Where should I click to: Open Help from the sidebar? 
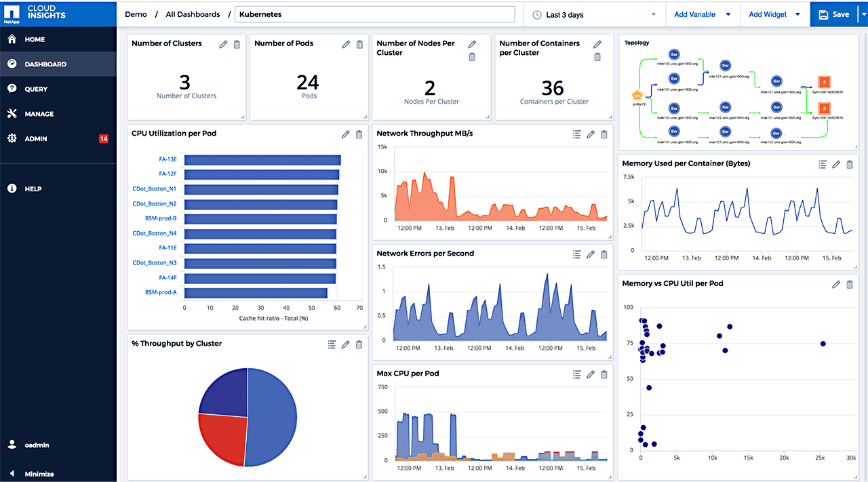pos(32,188)
